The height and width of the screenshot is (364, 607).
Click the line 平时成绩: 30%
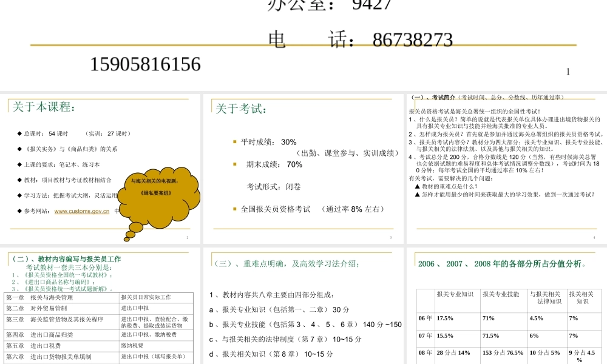(268, 142)
